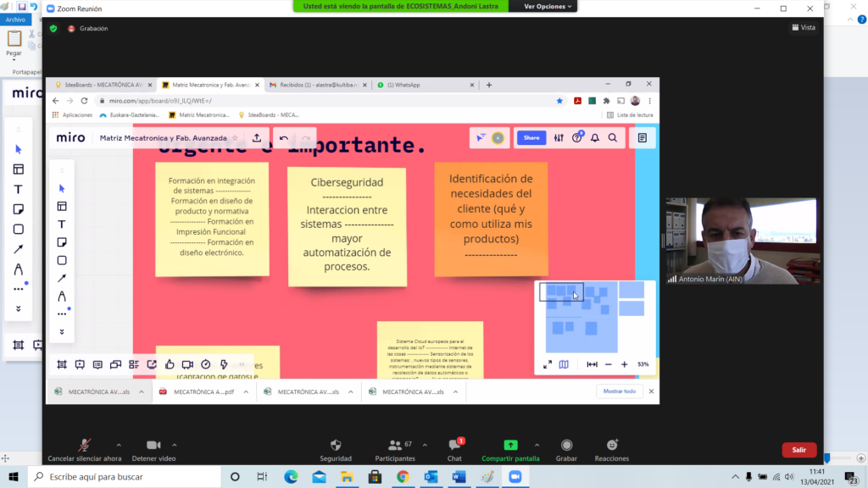The height and width of the screenshot is (488, 868).
Task: Toggle Detener video in Zoom
Action: [x=153, y=446]
